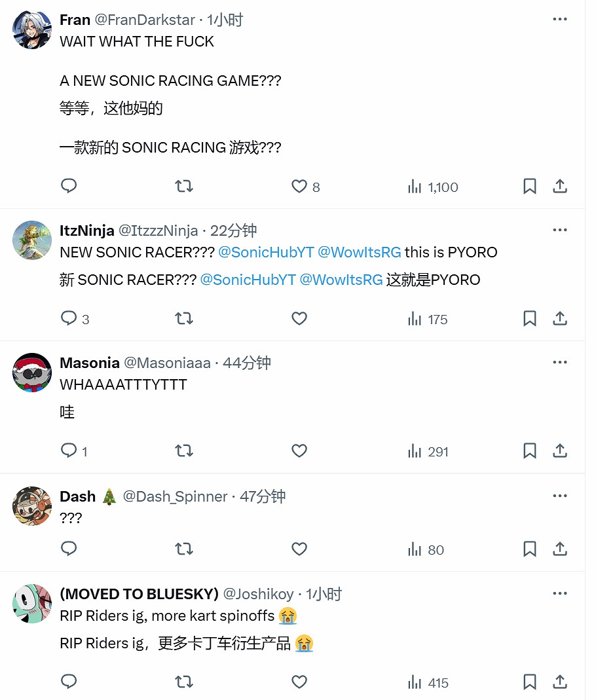Open @SonicHubYT mention link

tap(266, 252)
